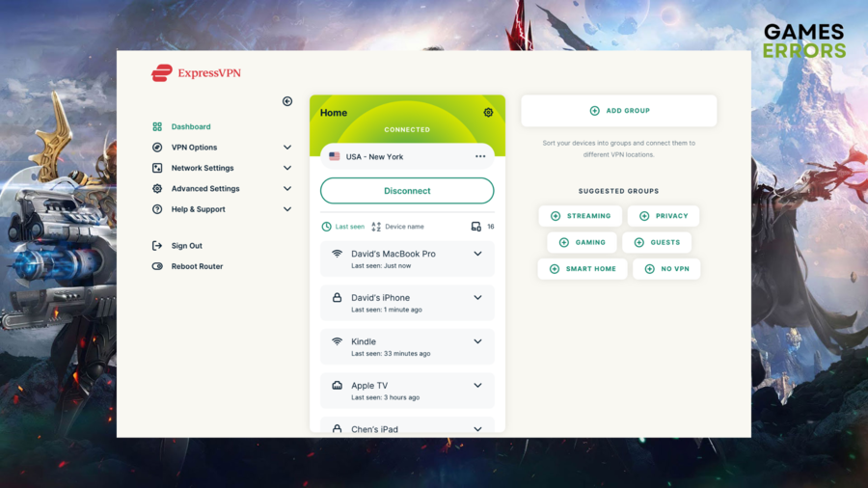Screen dimensions: 868x488
Task: Expand Apple TV device details
Action: pos(477,385)
